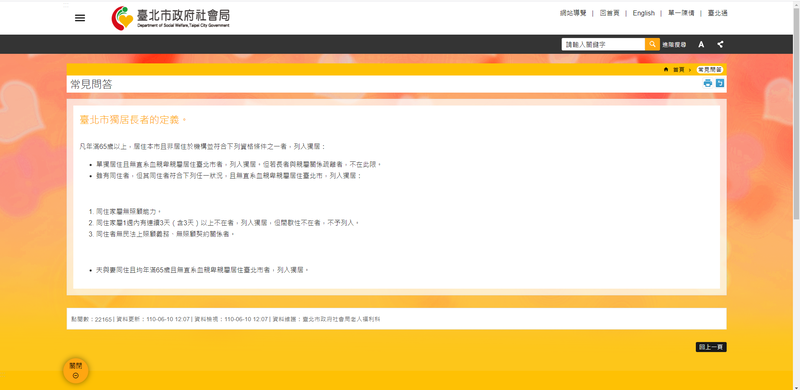
Task: Open the share icon in dark bar
Action: pos(720,44)
